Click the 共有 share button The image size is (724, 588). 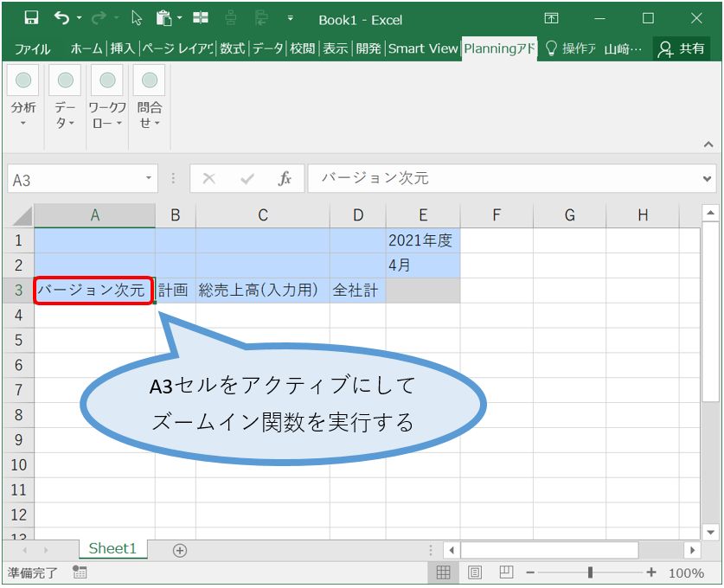pyautogui.click(x=682, y=48)
